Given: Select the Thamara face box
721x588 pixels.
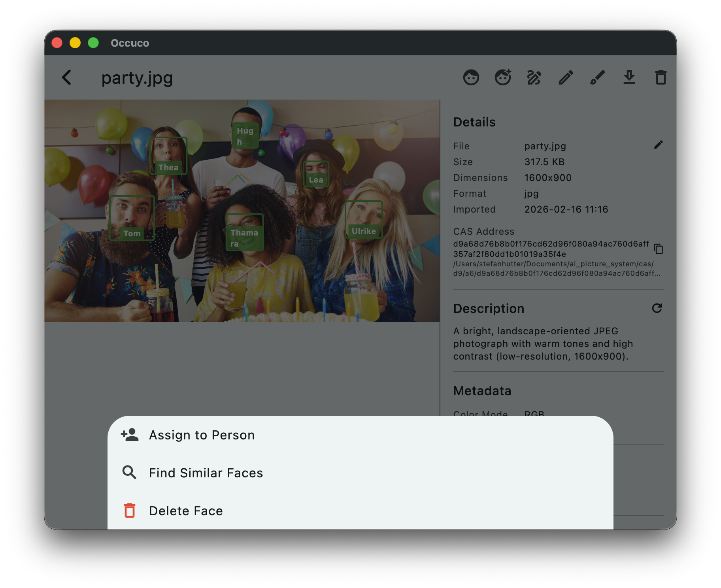Looking at the screenshot, I should pyautogui.click(x=244, y=232).
